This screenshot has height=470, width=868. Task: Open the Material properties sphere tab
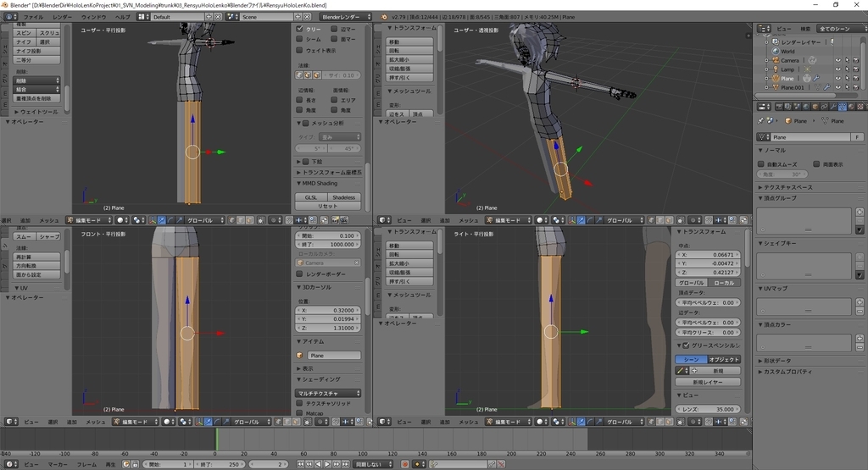(851, 106)
